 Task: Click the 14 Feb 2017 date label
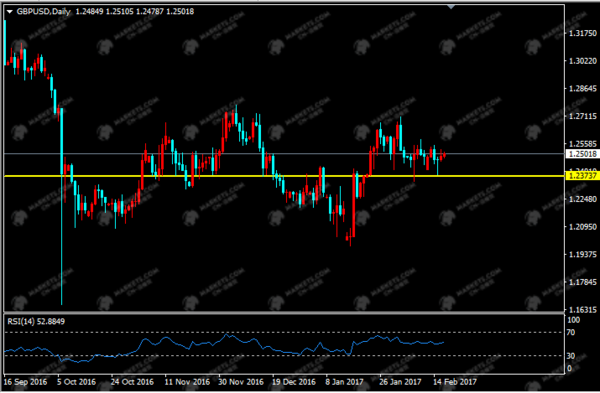(455, 382)
